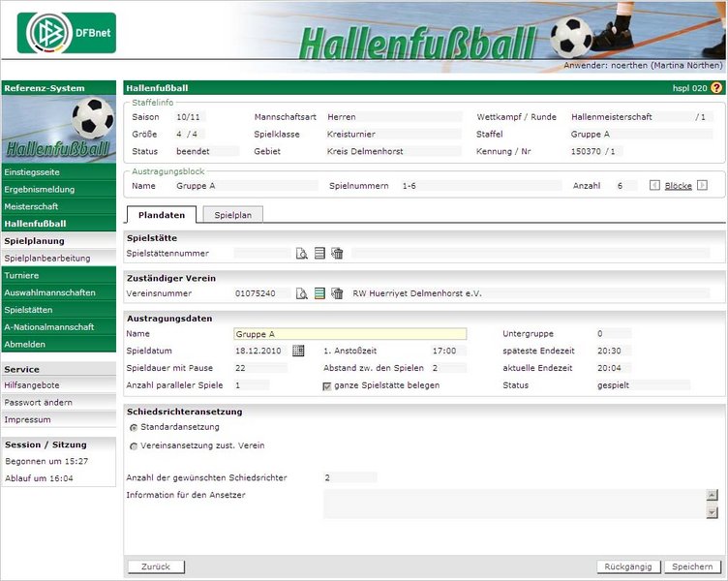
Task: Select 'Vereinsansetzung zust. Verein' radio option
Action: [x=133, y=445]
